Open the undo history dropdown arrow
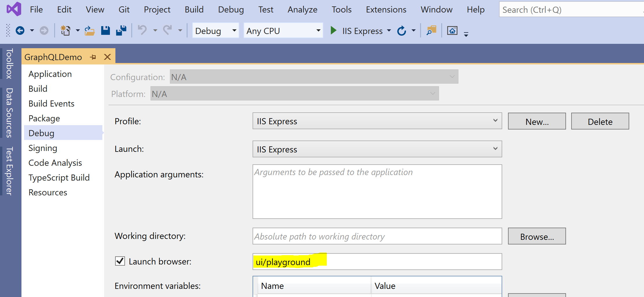 click(155, 30)
